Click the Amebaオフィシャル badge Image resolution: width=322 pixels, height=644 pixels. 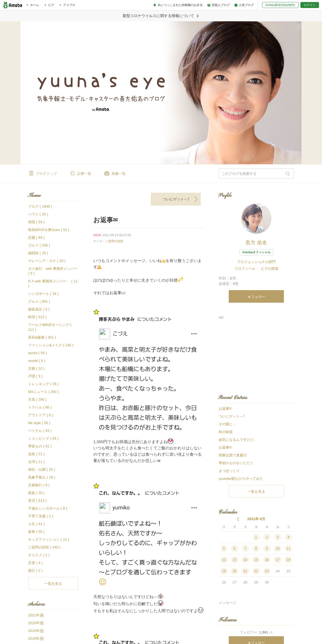[x=256, y=252]
